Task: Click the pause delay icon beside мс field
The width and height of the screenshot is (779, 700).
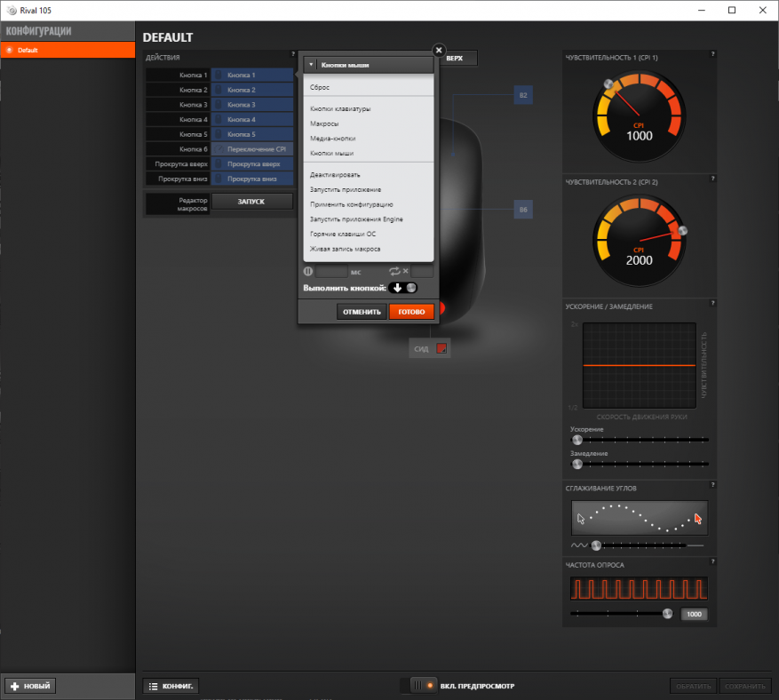Action: click(308, 271)
